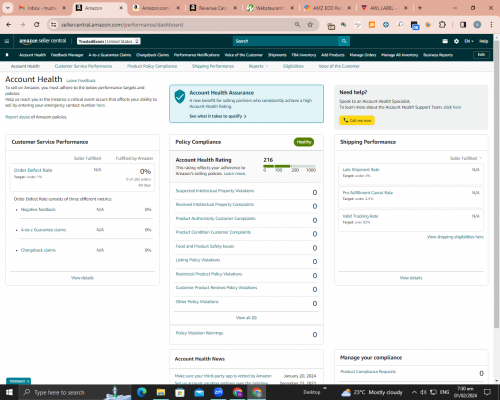Bookmark this page with the star icon
500x400 pixels.
tap(310, 25)
